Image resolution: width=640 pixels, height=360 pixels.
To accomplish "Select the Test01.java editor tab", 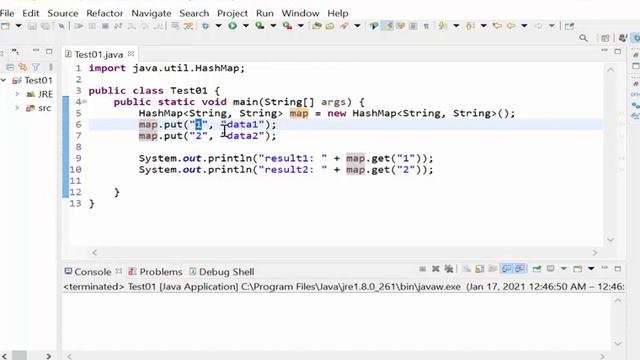I will pos(98,54).
